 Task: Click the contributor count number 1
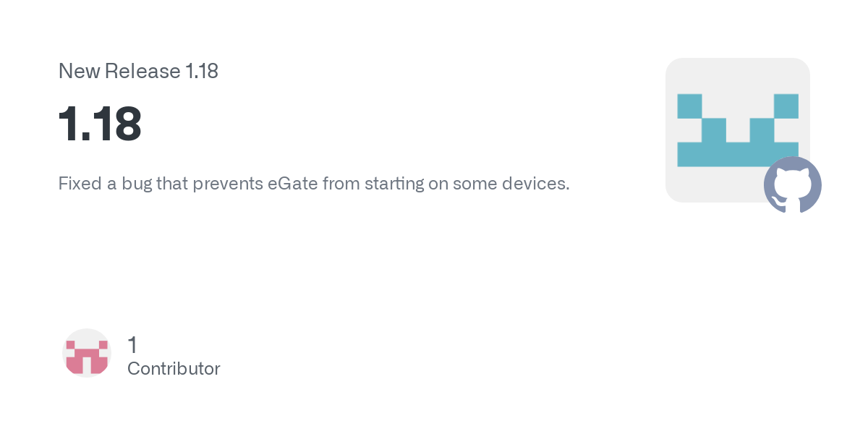[132, 345]
